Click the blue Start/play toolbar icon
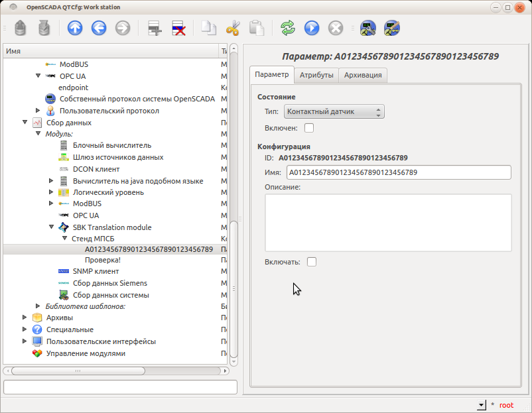Screen dimensions: 532x413 311,28
